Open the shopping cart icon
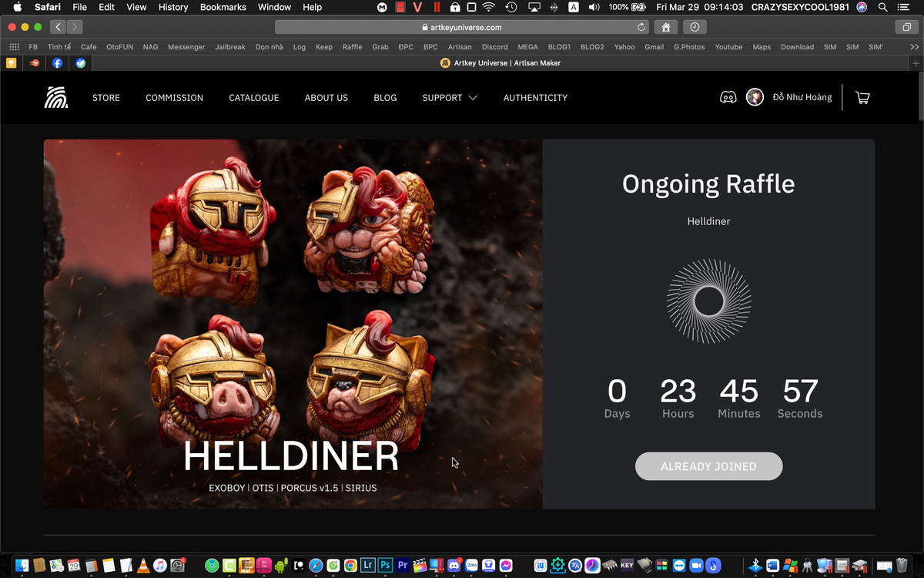This screenshot has width=924, height=578. (x=862, y=98)
